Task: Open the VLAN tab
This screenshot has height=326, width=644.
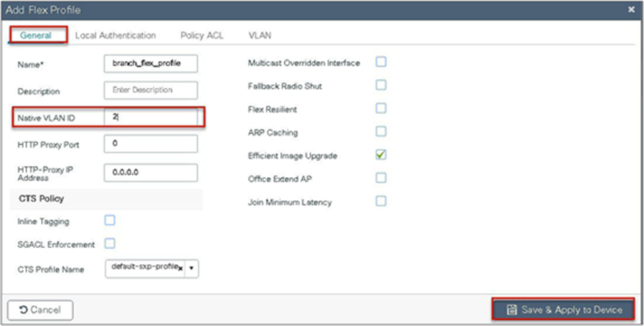Action: (259, 35)
